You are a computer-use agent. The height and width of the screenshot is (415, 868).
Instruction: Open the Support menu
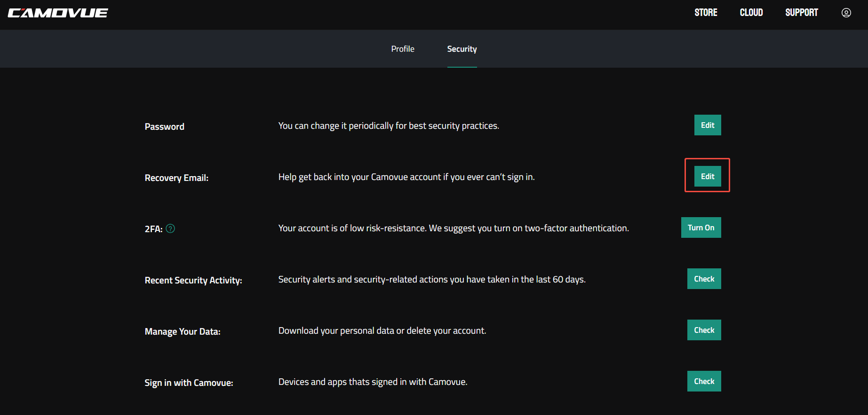(x=802, y=13)
